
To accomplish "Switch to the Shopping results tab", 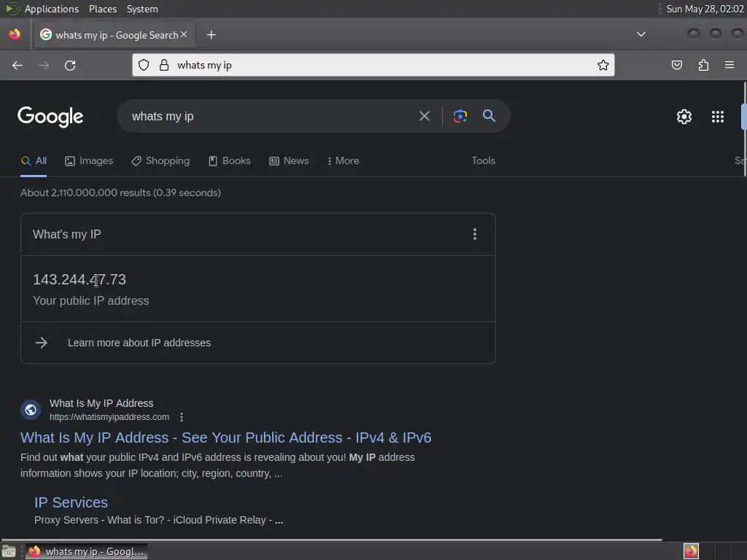I will (x=160, y=161).
